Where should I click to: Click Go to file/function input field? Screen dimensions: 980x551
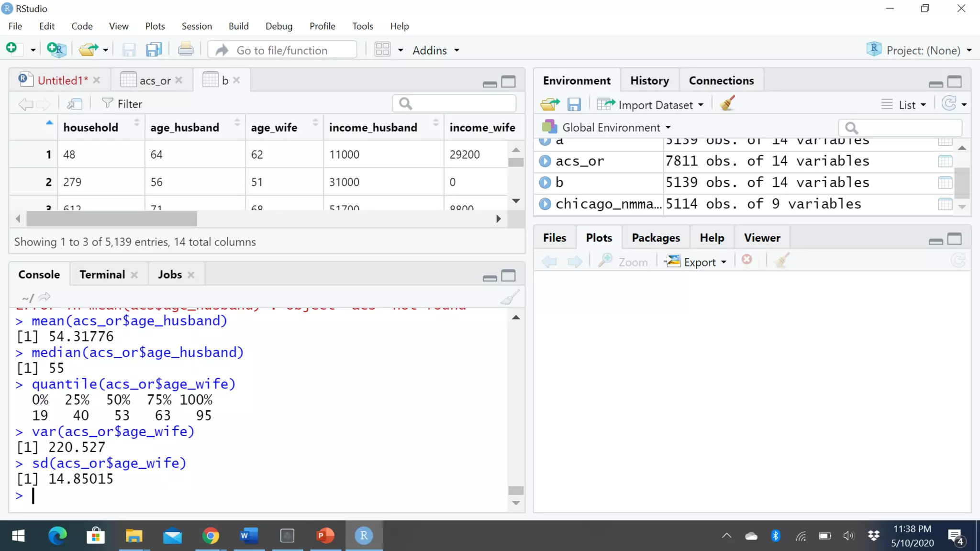(282, 50)
